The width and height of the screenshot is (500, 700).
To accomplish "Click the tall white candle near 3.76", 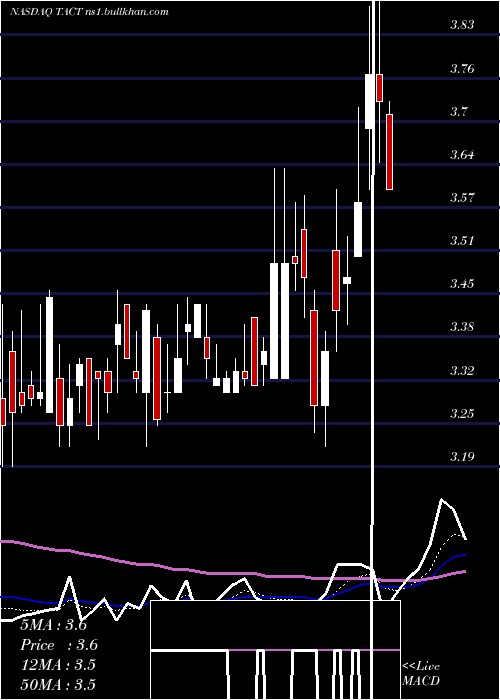I will point(370,101).
